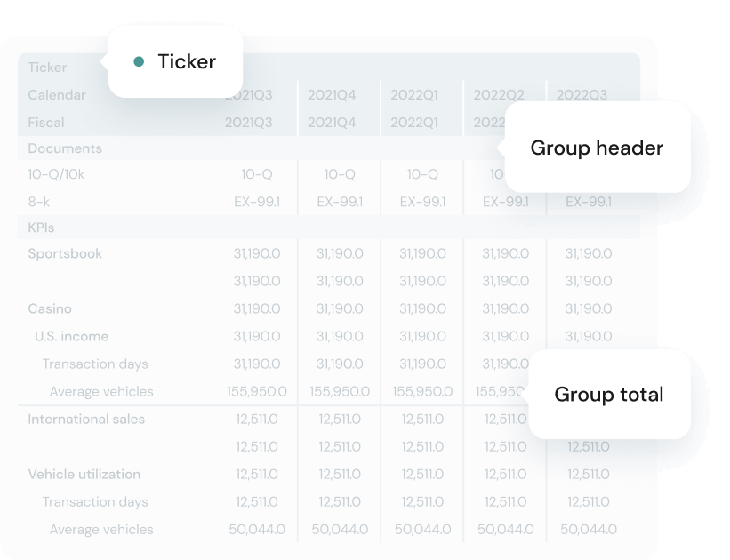Screen dimensions: 730x560
Task: Click the Ticker callout label
Action: [187, 61]
